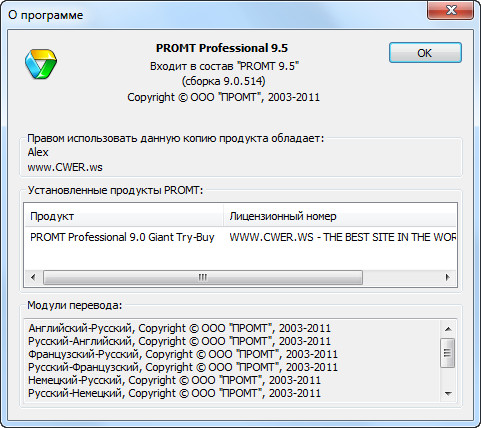Click the translation modules' down scroll arrow
Screen dimensions: 481x428
point(448,394)
